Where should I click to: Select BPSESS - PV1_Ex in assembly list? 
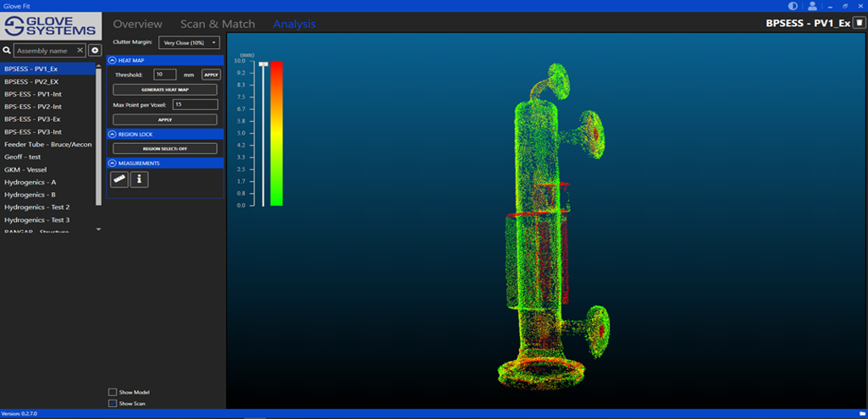48,69
